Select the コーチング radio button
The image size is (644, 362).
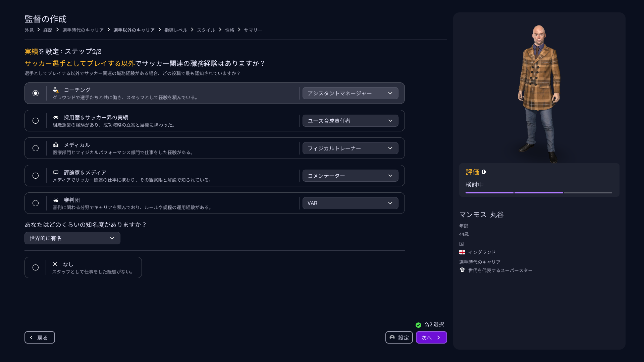click(x=36, y=93)
